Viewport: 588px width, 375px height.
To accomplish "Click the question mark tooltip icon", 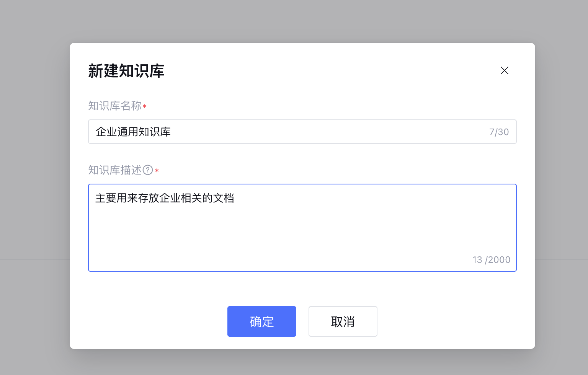I will [x=147, y=170].
